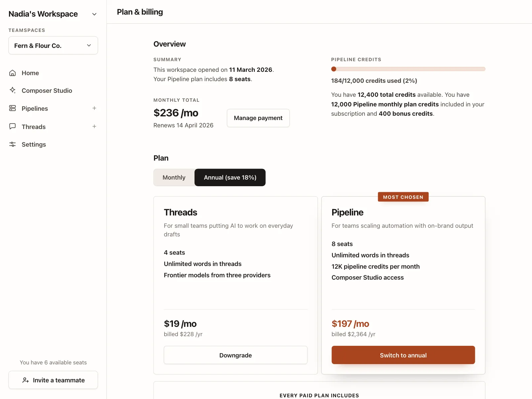
Task: Expand Nadia's Workspace switcher chevron
Action: pos(94,14)
